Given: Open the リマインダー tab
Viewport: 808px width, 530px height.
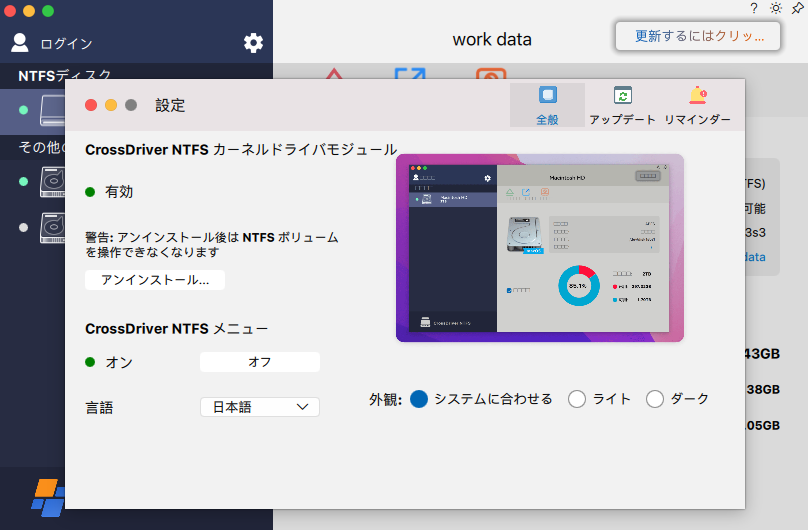Looking at the screenshot, I should (x=697, y=105).
